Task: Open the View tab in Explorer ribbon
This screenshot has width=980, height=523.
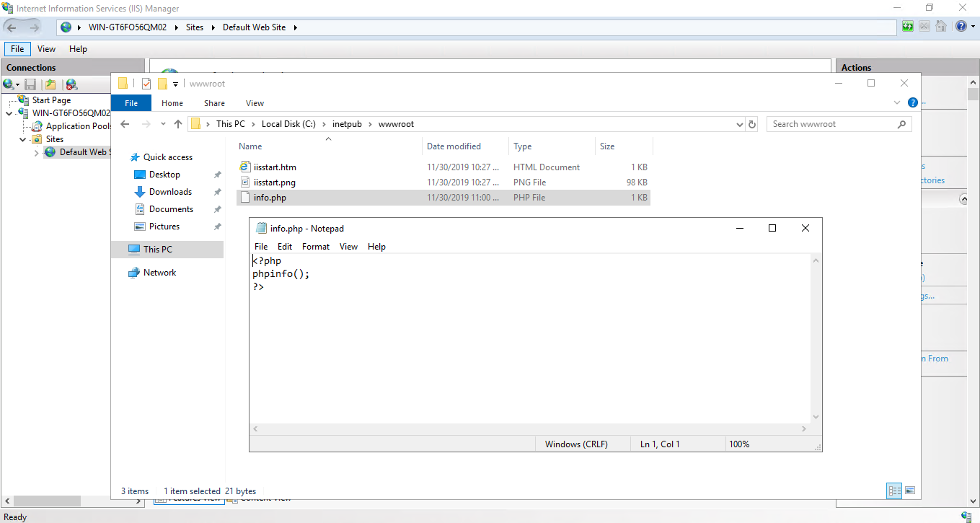Action: tap(255, 103)
